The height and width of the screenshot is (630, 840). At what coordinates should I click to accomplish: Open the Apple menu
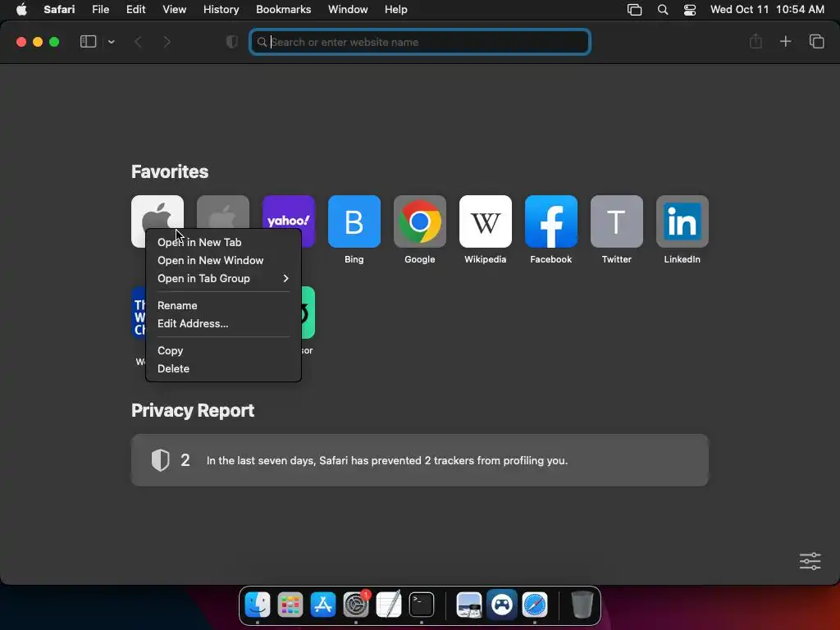tap(21, 9)
